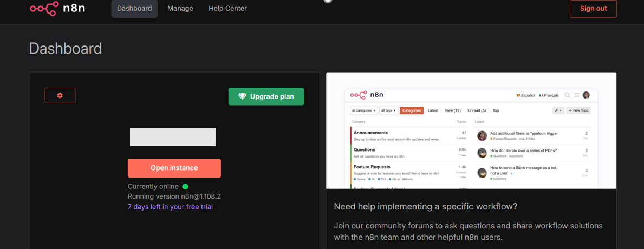Expand the 'all categories' dropdown in preview
Image resolution: width=644 pixels, height=249 pixels.
pos(364,110)
